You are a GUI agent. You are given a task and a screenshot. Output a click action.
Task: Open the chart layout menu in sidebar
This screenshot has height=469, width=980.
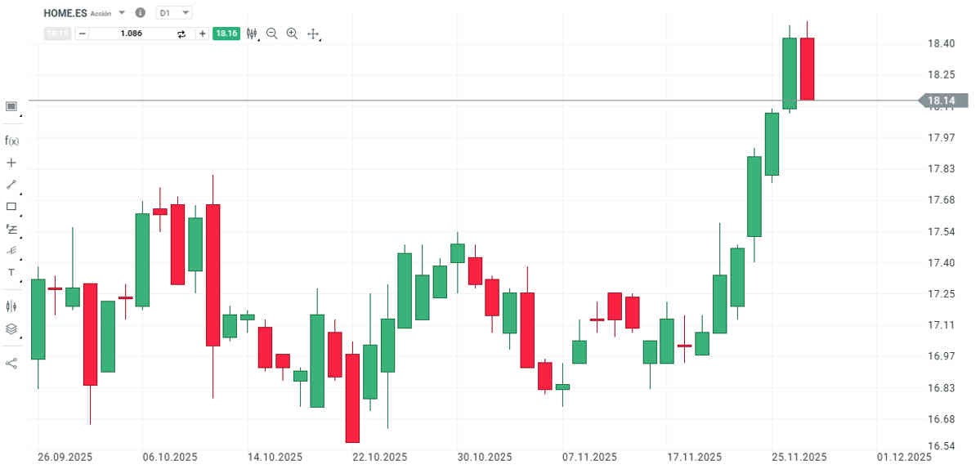click(x=11, y=106)
